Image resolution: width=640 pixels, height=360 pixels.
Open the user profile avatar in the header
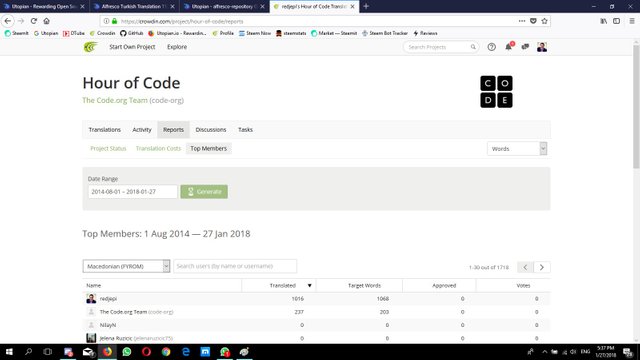(542, 47)
